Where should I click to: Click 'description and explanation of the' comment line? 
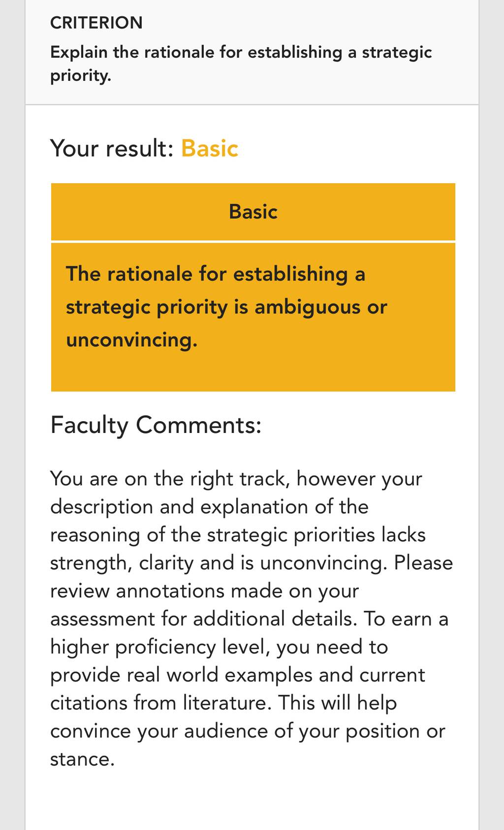pyautogui.click(x=210, y=507)
